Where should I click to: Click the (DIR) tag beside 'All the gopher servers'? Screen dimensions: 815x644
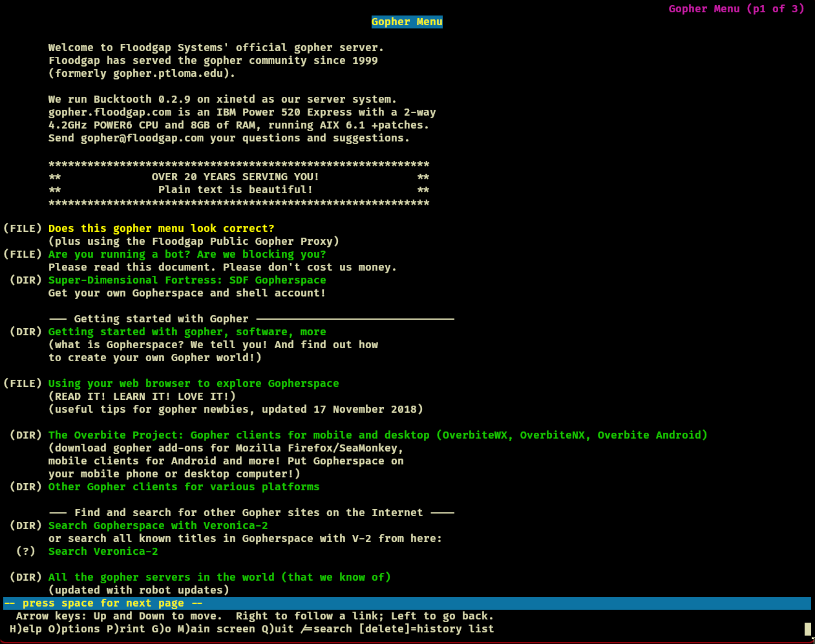coord(26,577)
